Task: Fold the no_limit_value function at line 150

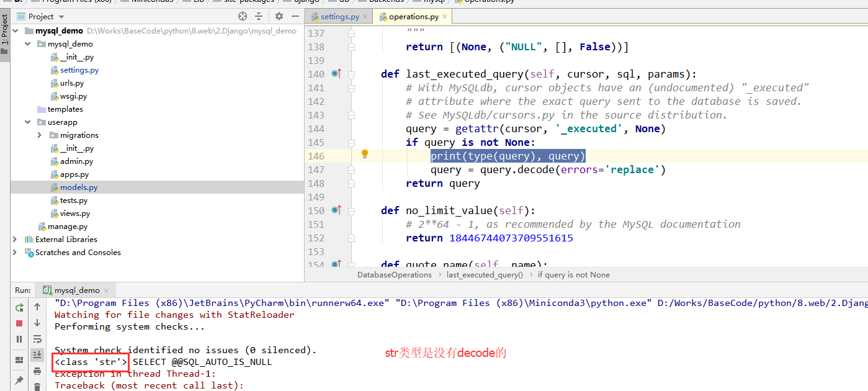Action: tap(352, 210)
